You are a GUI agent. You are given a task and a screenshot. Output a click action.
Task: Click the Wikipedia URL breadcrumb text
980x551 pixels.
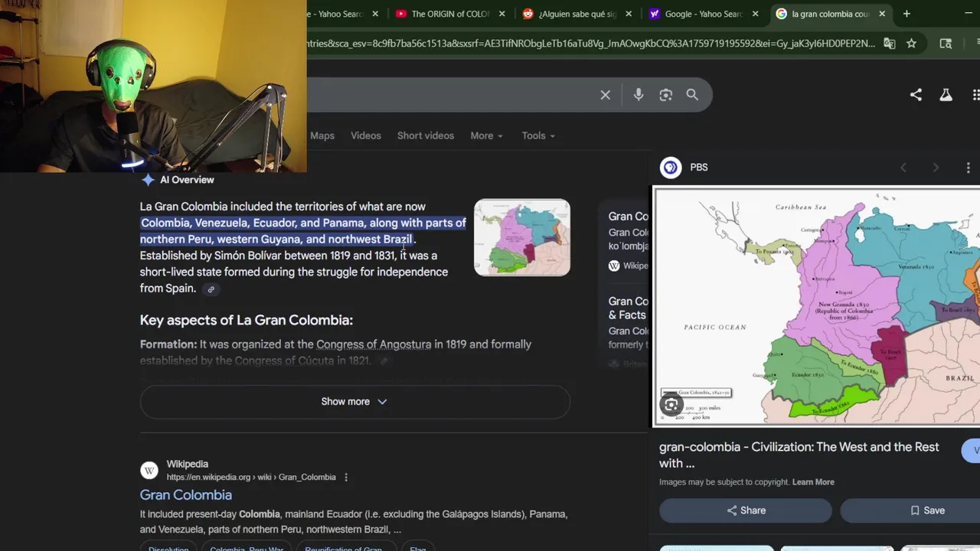click(x=251, y=477)
